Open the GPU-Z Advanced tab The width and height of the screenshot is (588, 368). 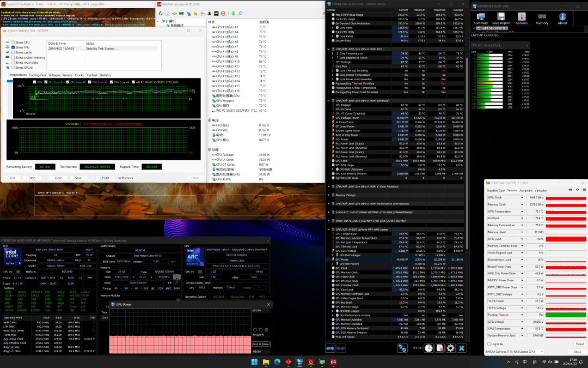tap(526, 191)
